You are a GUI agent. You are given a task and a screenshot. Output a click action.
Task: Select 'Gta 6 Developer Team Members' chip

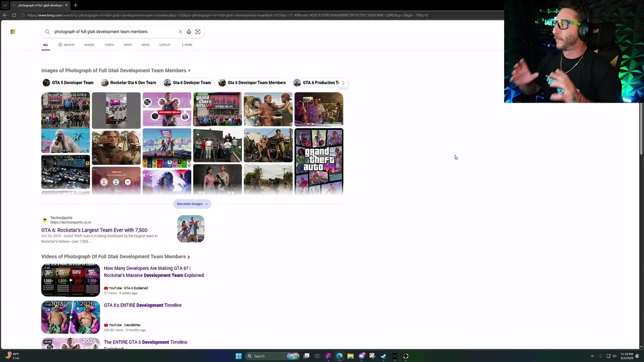point(252,82)
